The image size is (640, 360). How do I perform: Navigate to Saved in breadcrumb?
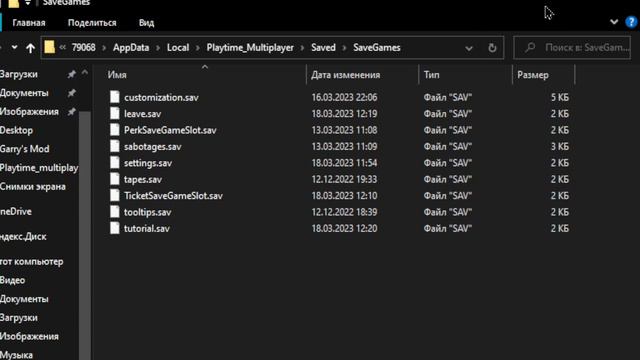pos(323,48)
